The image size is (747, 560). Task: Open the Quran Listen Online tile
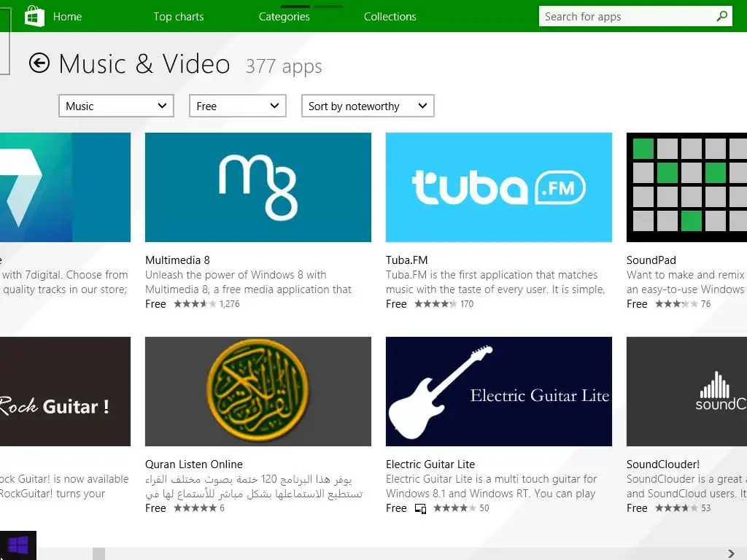(258, 392)
